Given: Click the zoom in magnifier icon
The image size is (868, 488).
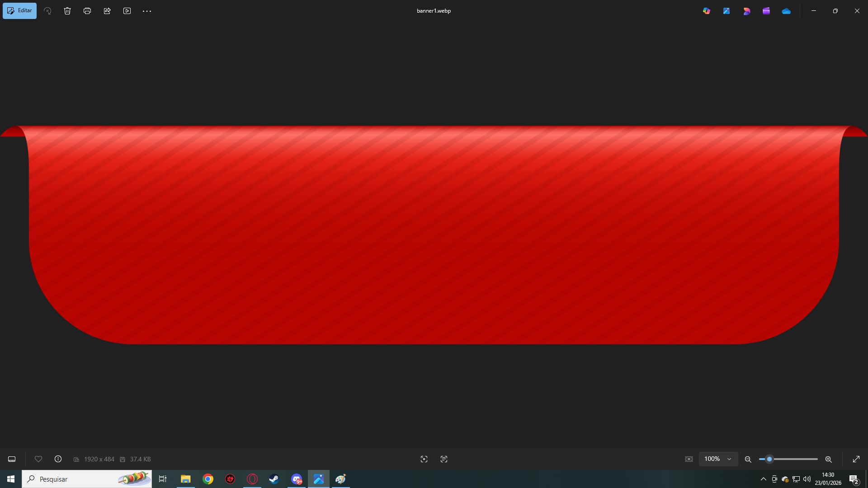Looking at the screenshot, I should click(x=829, y=459).
